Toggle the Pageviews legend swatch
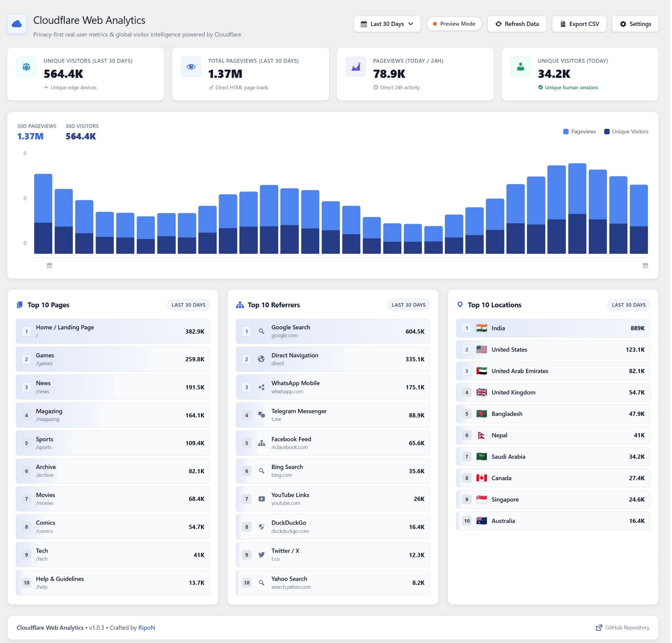 [566, 132]
